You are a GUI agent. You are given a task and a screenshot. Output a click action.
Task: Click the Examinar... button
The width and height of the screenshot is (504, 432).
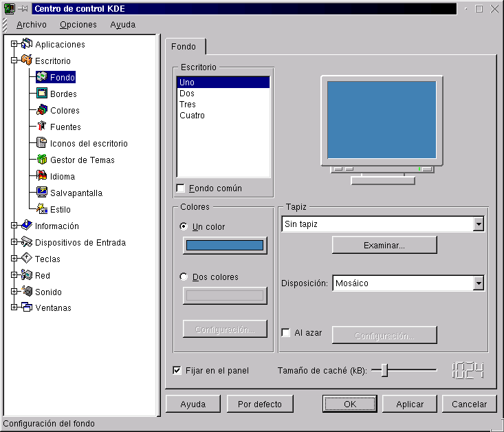384,246
